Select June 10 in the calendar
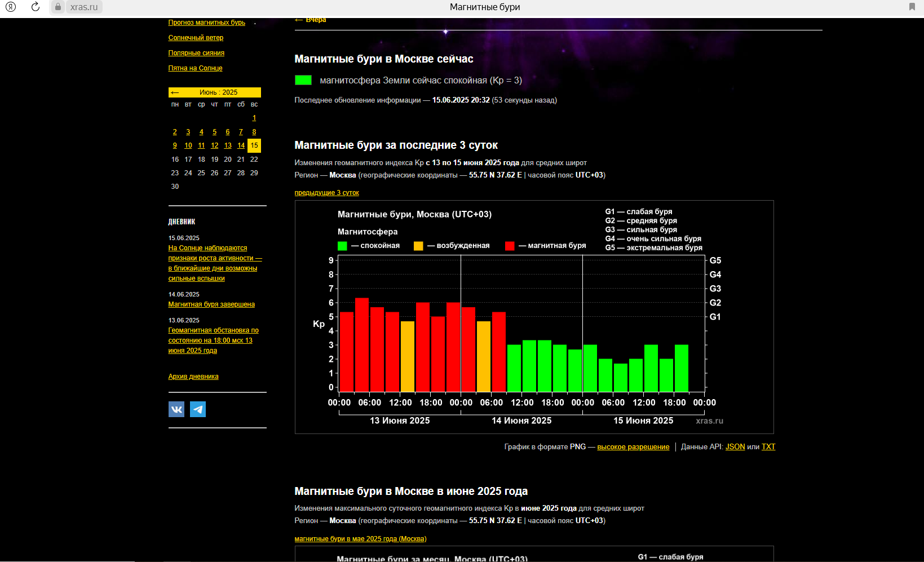This screenshot has width=924, height=562. pyautogui.click(x=188, y=145)
